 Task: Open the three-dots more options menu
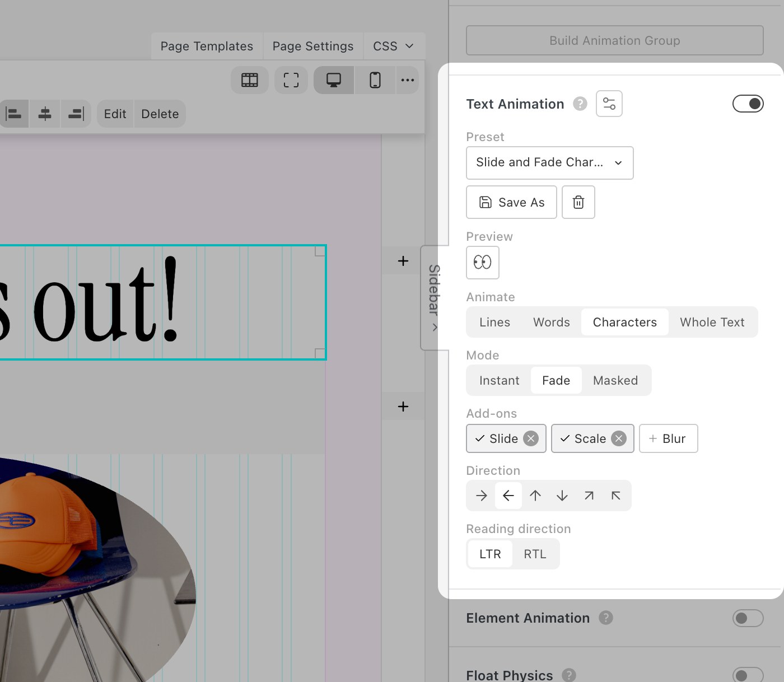coord(408,80)
